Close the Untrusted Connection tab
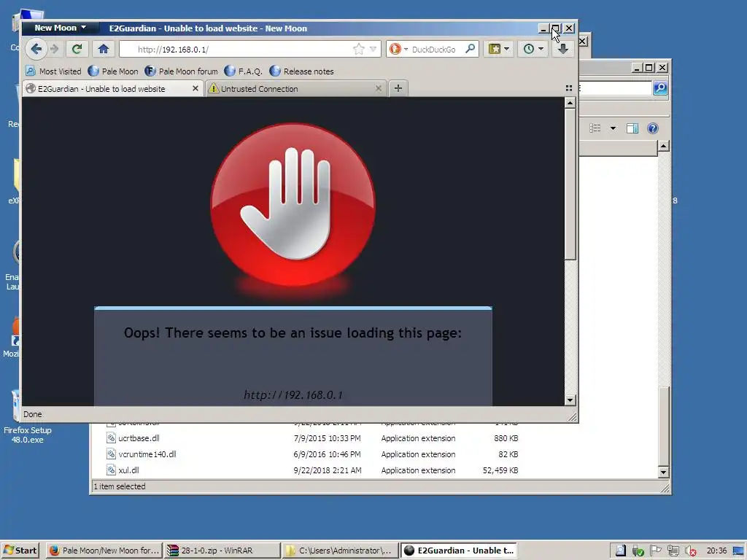This screenshot has height=560, width=747. tap(379, 88)
